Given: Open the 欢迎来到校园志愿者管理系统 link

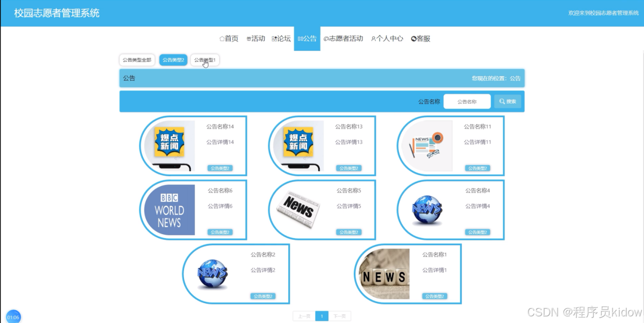Looking at the screenshot, I should tap(603, 13).
